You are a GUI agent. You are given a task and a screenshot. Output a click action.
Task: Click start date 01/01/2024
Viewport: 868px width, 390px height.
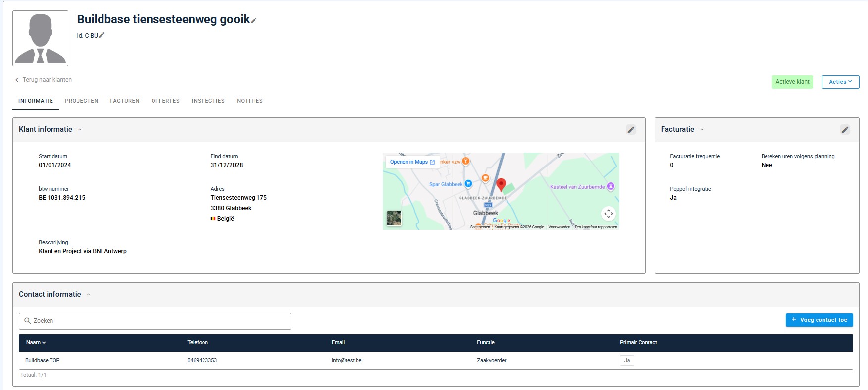[55, 165]
